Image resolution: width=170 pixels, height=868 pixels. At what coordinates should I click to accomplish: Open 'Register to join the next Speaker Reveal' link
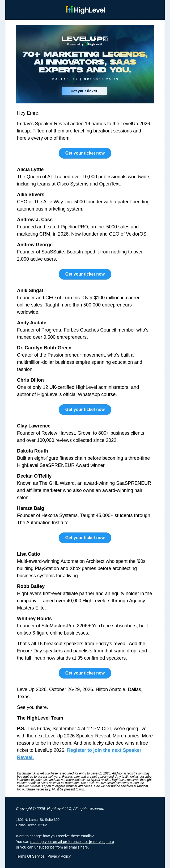point(79,753)
